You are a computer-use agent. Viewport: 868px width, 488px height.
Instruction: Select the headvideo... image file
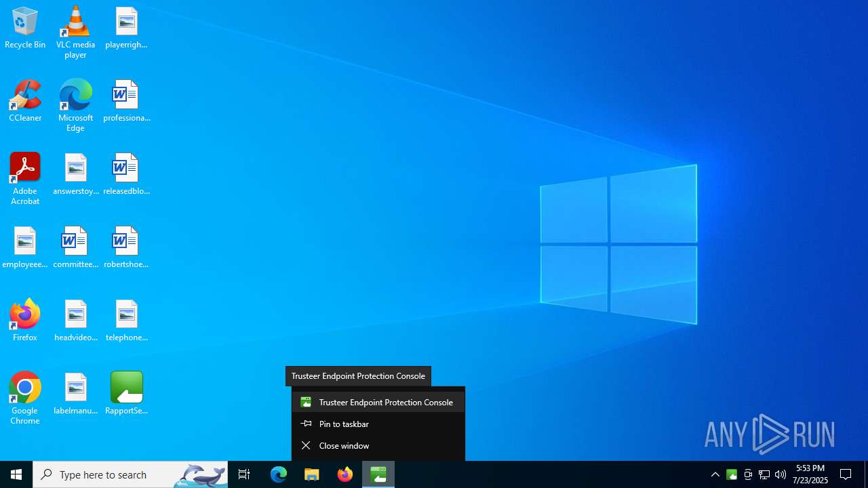(75, 321)
